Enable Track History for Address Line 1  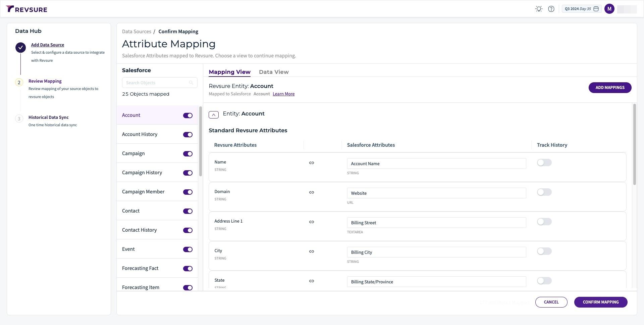pos(544,222)
